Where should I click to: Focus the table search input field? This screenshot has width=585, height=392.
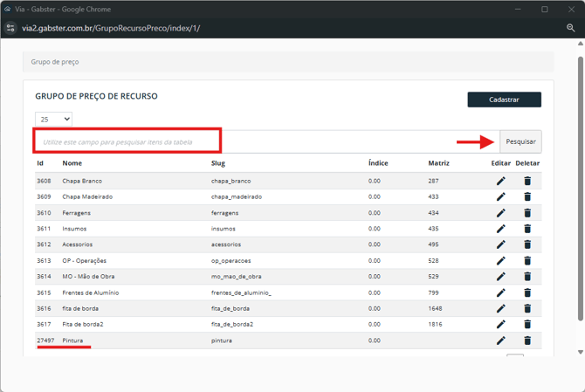tap(128, 141)
